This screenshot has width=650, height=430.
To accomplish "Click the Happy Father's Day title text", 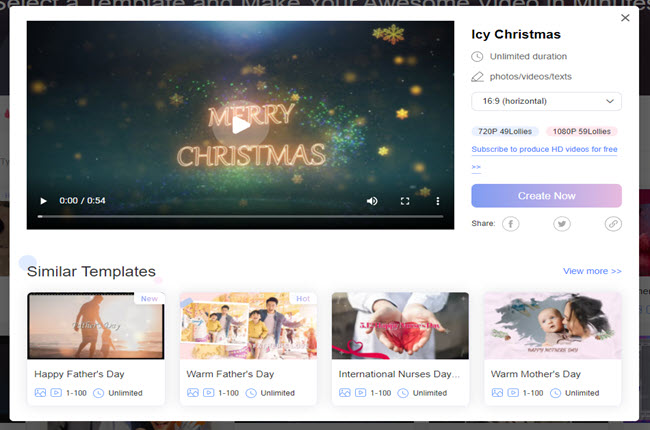I will [x=79, y=374].
